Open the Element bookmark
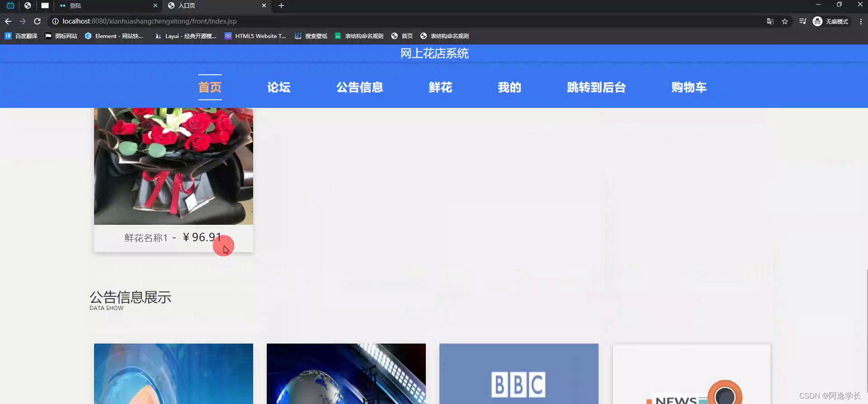 coord(114,36)
